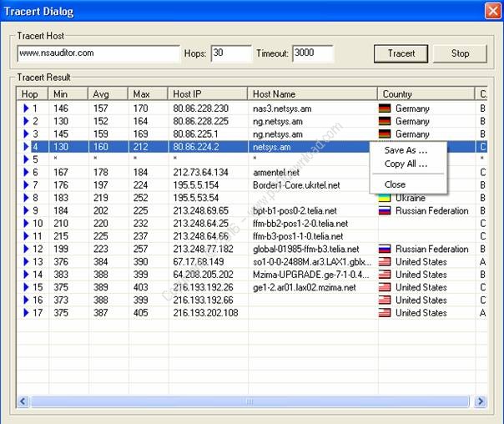The width and height of the screenshot is (504, 424).
Task: Click the blue arrow icon for hop 13
Action: pyautogui.click(x=27, y=262)
